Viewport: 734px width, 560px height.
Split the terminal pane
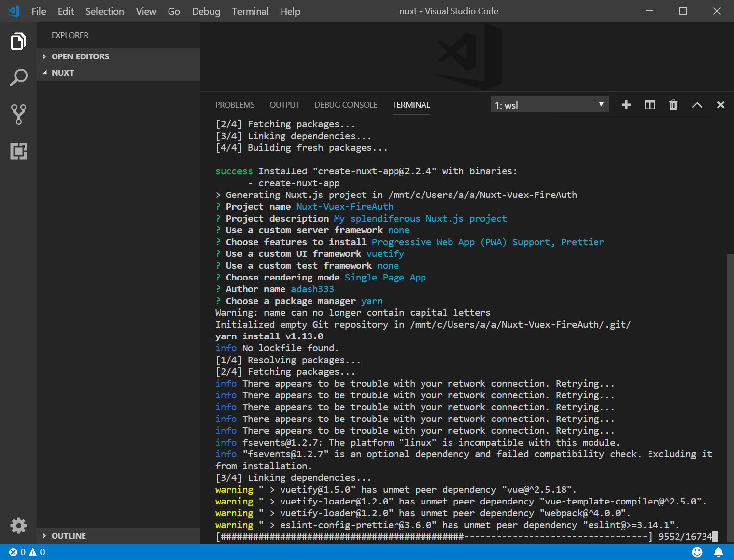tap(649, 105)
